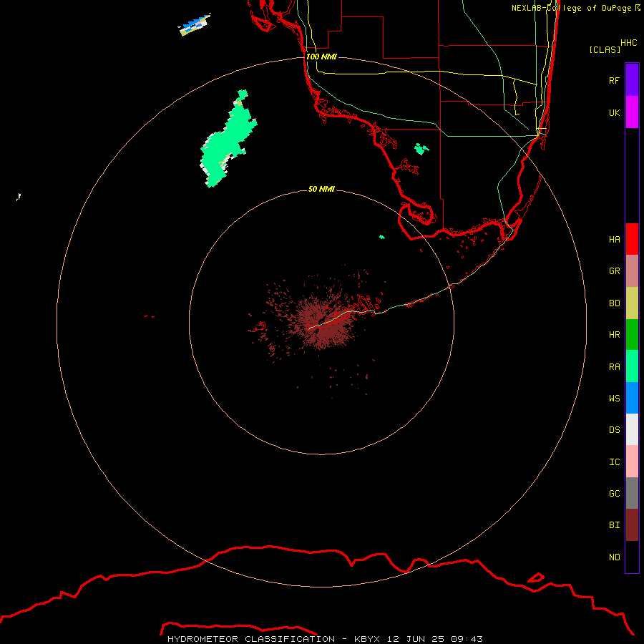Click the 'ND' legend label
Viewport: 644px width, 644px height.
[x=614, y=557]
